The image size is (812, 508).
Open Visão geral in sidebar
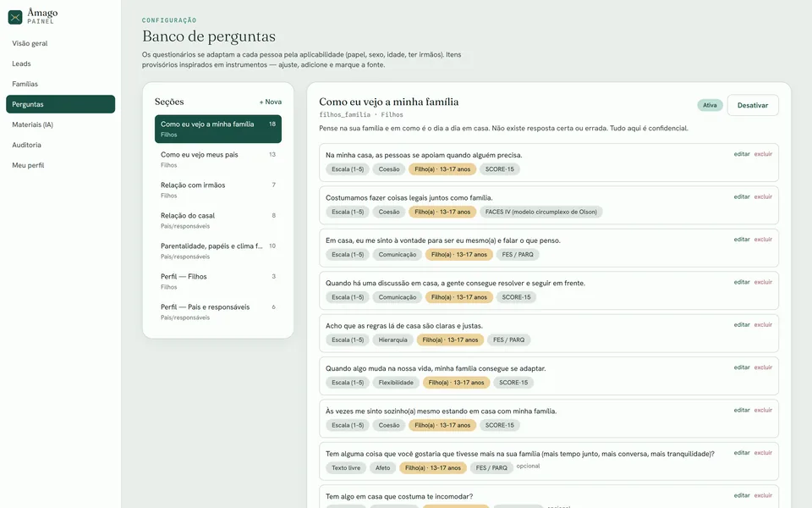click(61, 43)
